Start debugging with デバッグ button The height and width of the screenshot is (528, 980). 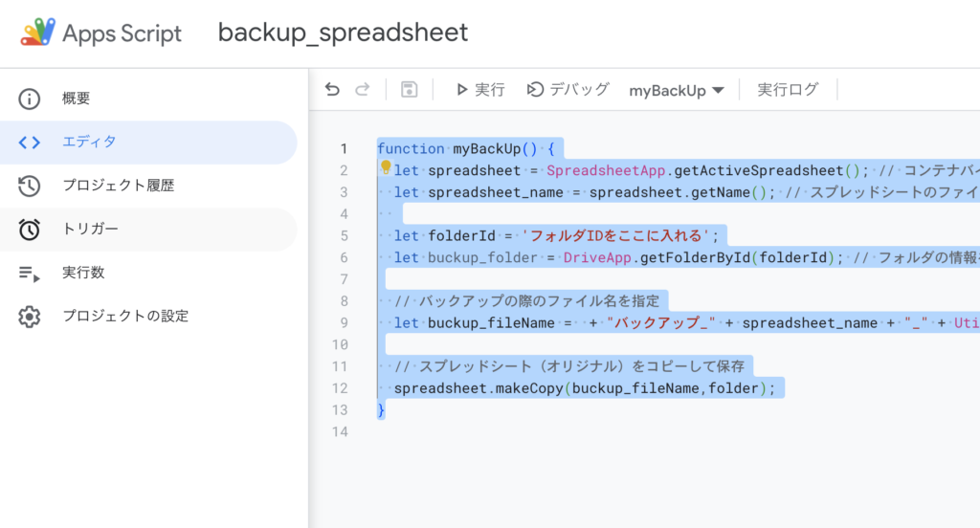tap(568, 90)
